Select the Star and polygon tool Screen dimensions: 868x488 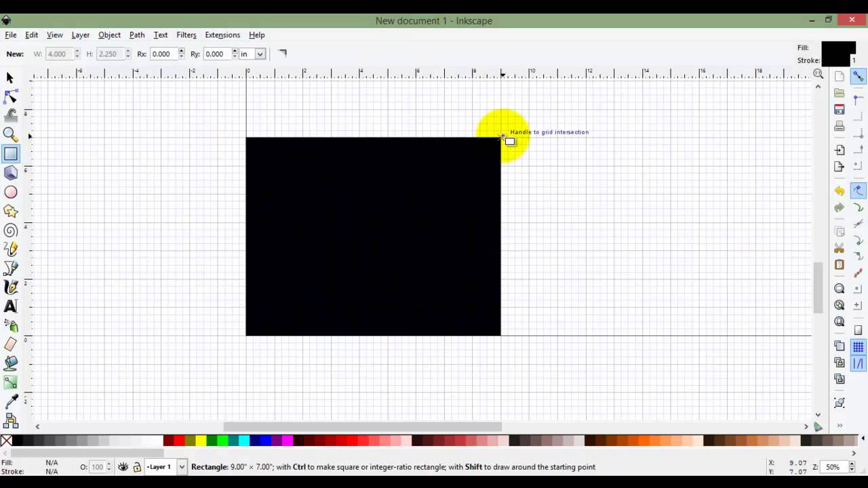point(10,211)
